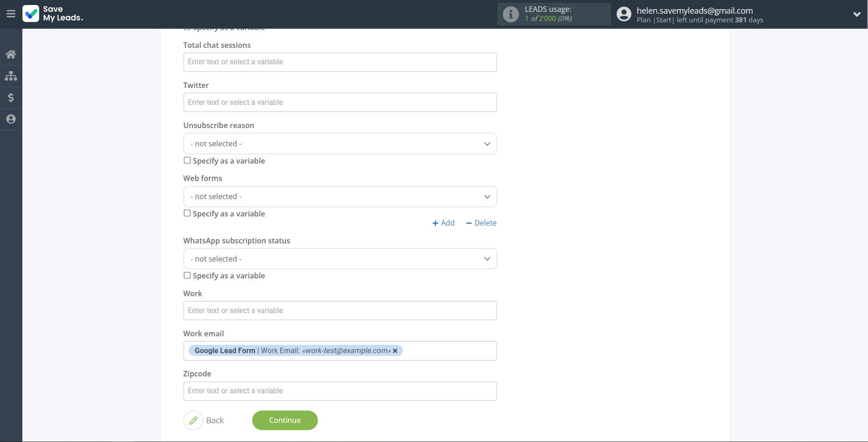Viewport: 868px width, 442px height.
Task: Click the Delete link for Web forms
Action: coord(481,223)
